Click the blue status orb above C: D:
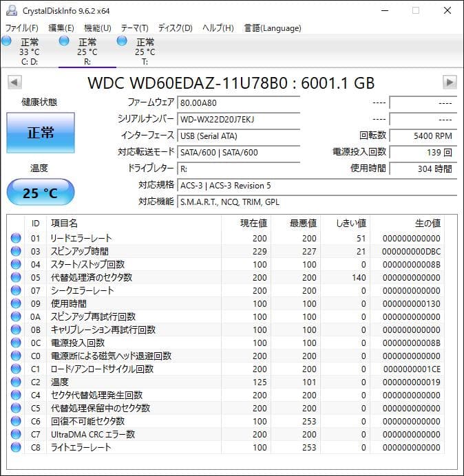 coord(6,41)
